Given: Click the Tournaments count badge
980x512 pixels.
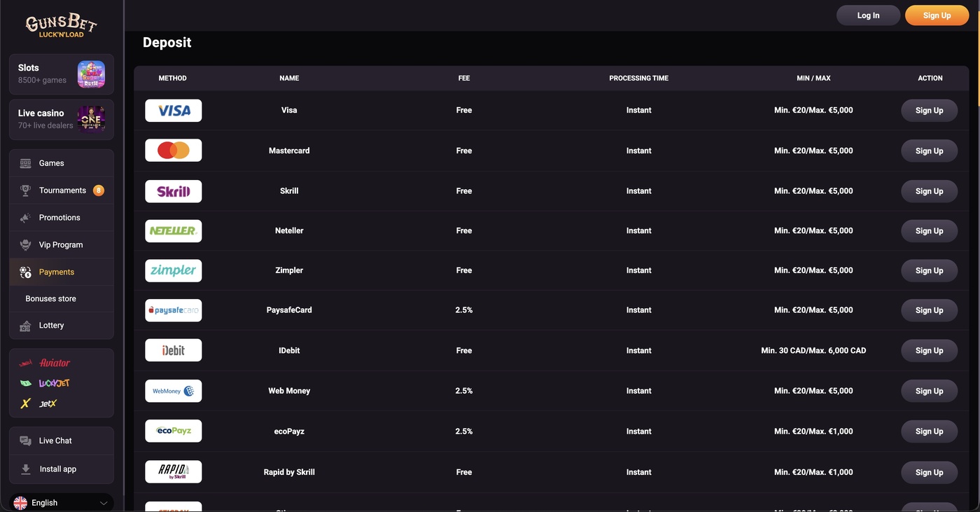Looking at the screenshot, I should pyautogui.click(x=99, y=191).
